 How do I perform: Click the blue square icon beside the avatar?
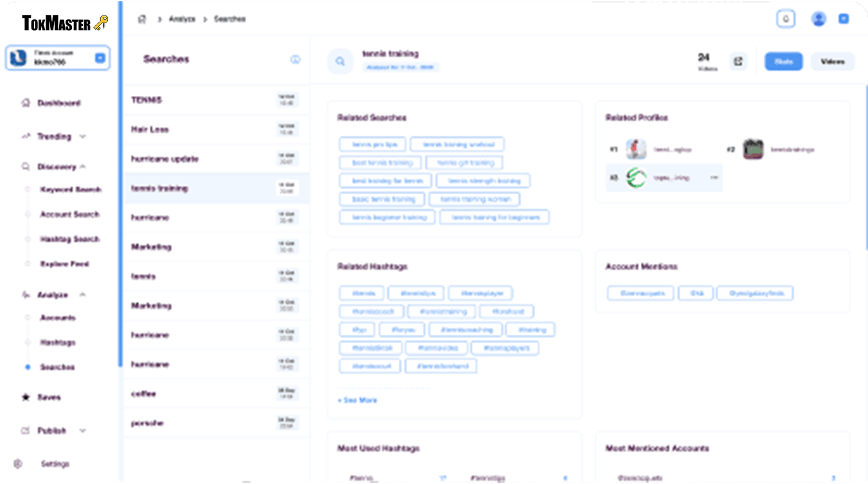[x=844, y=19]
